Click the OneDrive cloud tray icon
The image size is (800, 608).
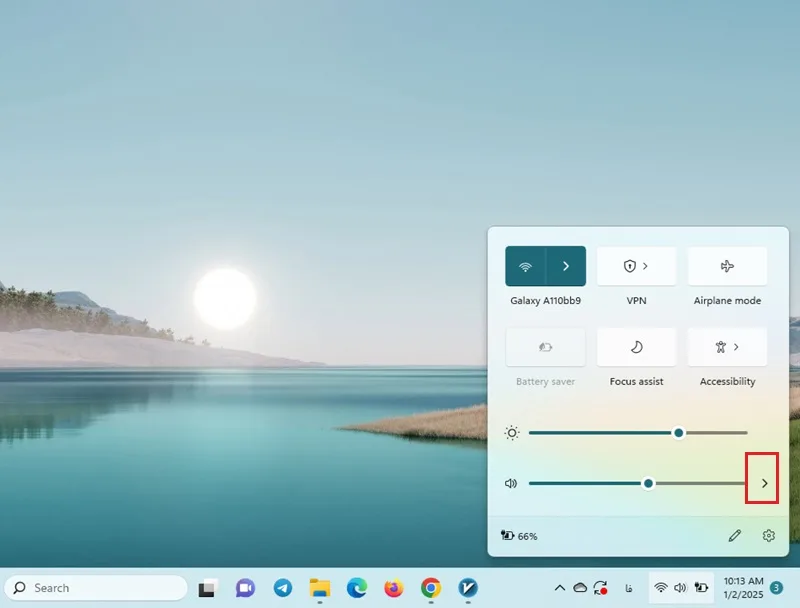(x=580, y=588)
